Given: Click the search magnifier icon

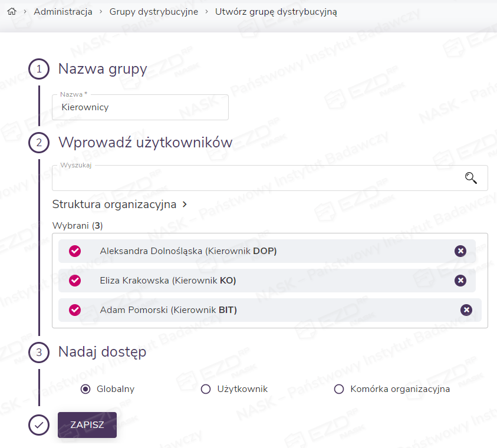Looking at the screenshot, I should [470, 178].
